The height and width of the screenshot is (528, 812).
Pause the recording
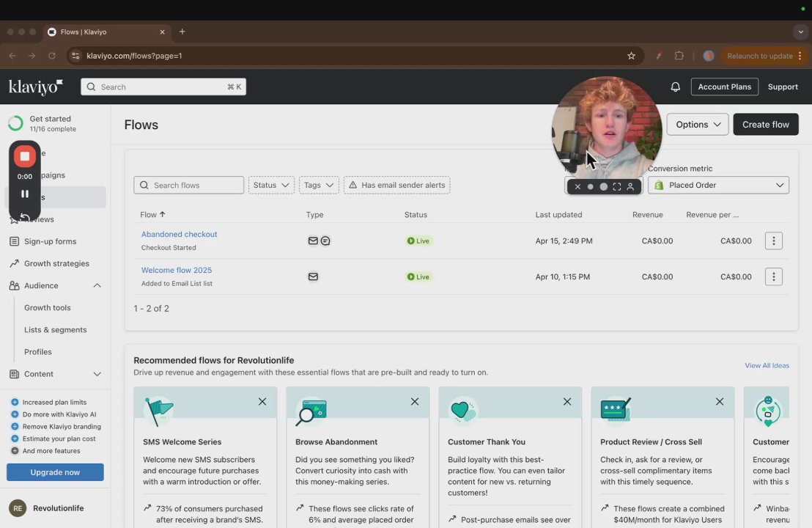click(x=24, y=194)
